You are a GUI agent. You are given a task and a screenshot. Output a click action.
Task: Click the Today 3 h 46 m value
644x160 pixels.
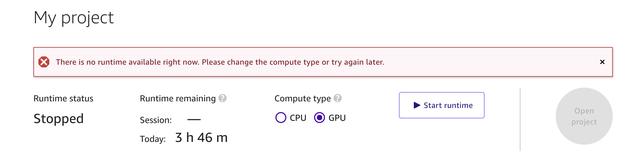coord(201,138)
